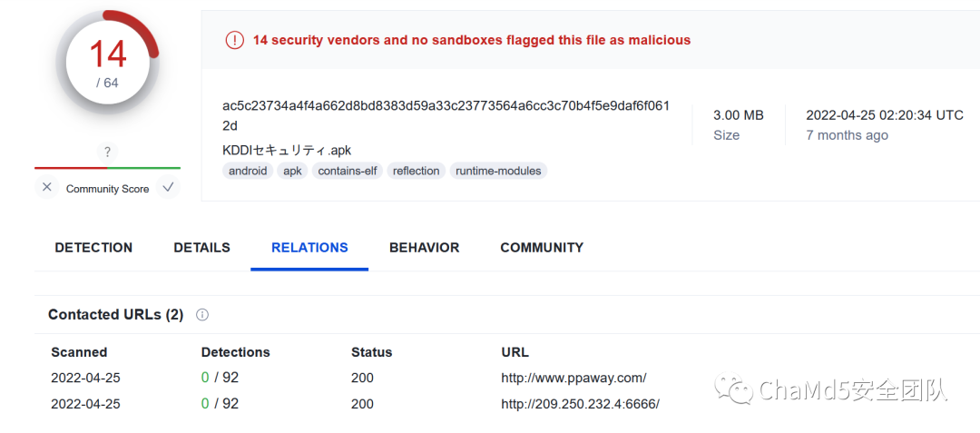Viewport: 980px width, 433px height.
Task: Go to the COMMUNITY tab
Action: pos(542,248)
